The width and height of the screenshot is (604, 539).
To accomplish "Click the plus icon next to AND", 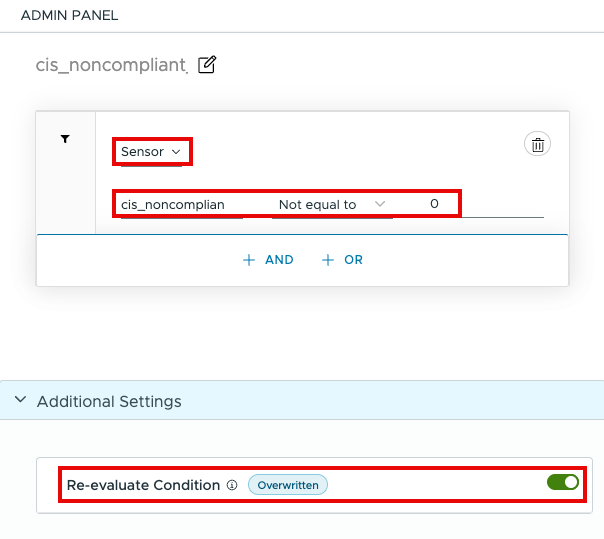I will tap(249, 260).
